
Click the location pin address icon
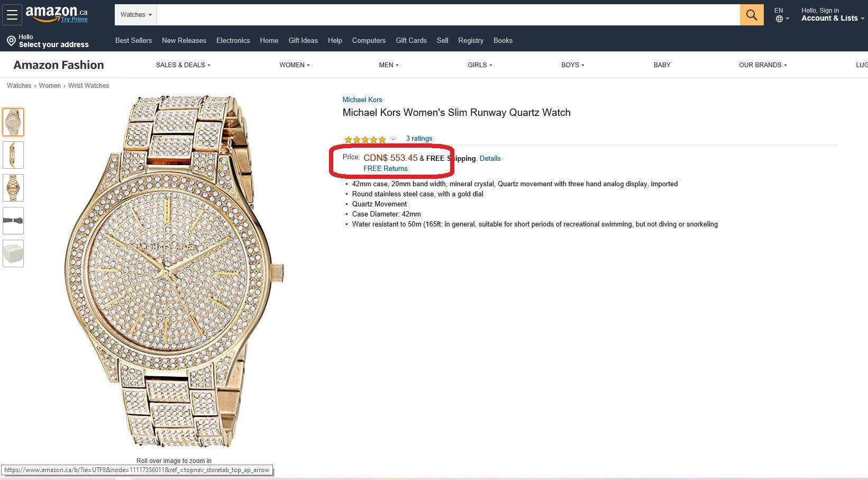tap(11, 41)
